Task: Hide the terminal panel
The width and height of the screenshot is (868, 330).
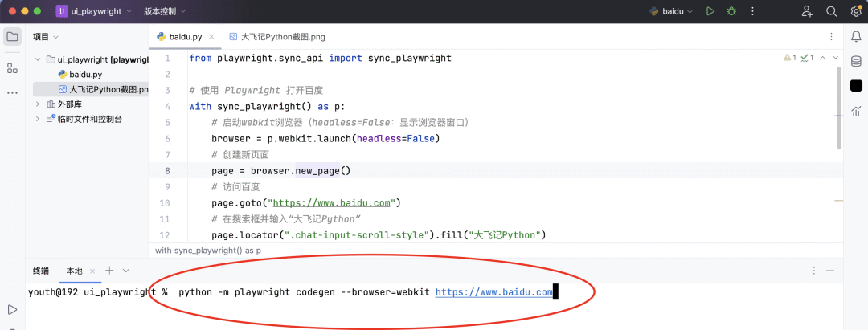Action: click(x=829, y=271)
